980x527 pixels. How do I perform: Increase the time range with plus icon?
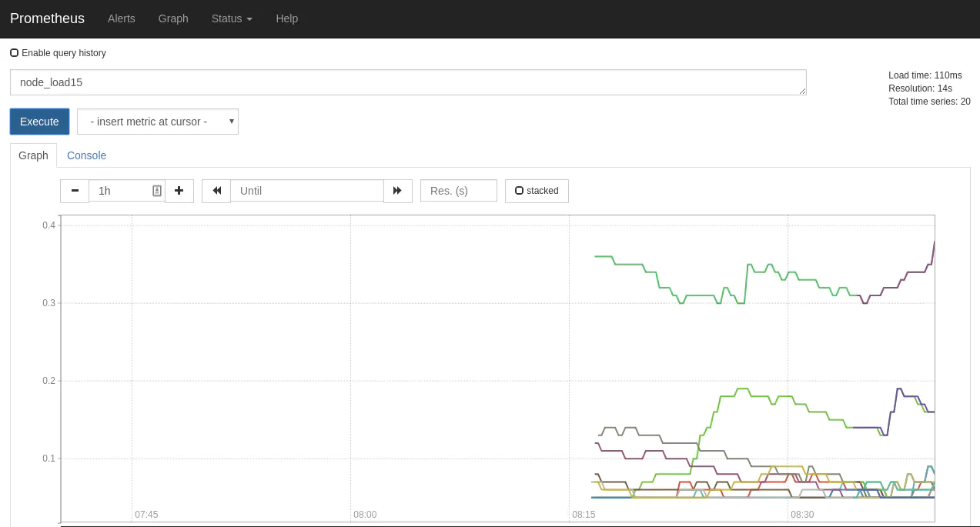click(179, 191)
